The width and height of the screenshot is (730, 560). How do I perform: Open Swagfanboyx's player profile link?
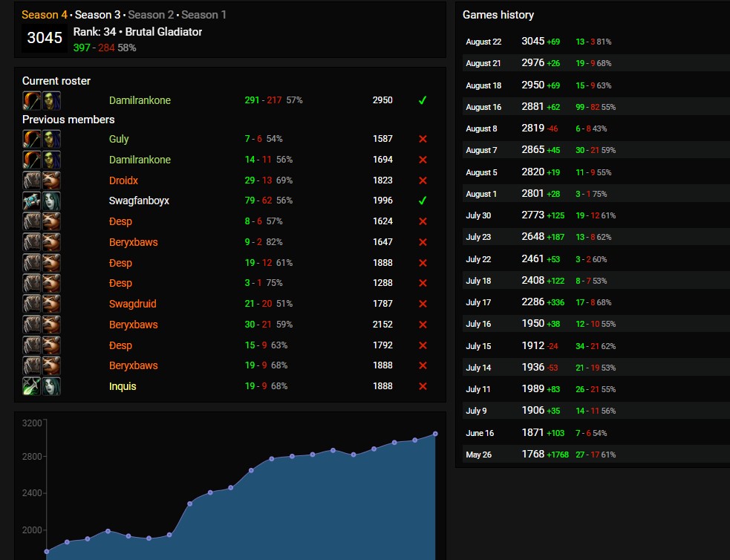coord(139,201)
